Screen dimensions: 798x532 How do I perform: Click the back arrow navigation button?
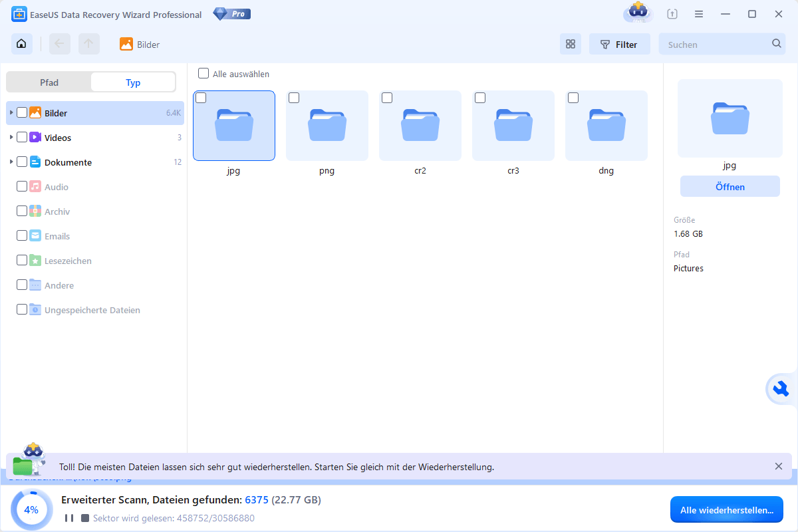click(x=60, y=45)
